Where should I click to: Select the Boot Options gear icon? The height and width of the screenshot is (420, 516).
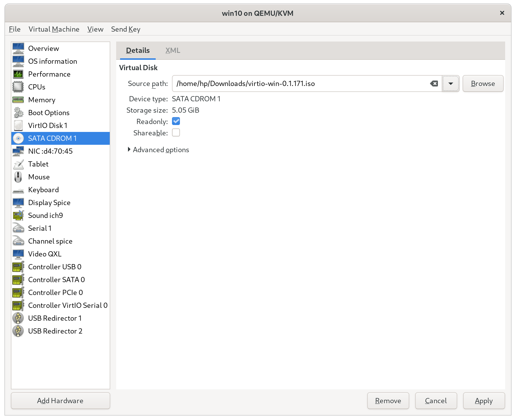(x=18, y=112)
